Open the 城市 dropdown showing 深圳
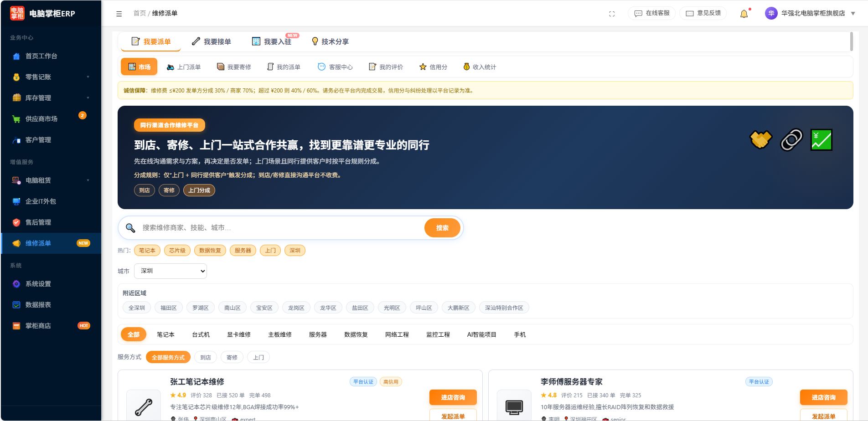This screenshot has height=421, width=868. pos(170,271)
